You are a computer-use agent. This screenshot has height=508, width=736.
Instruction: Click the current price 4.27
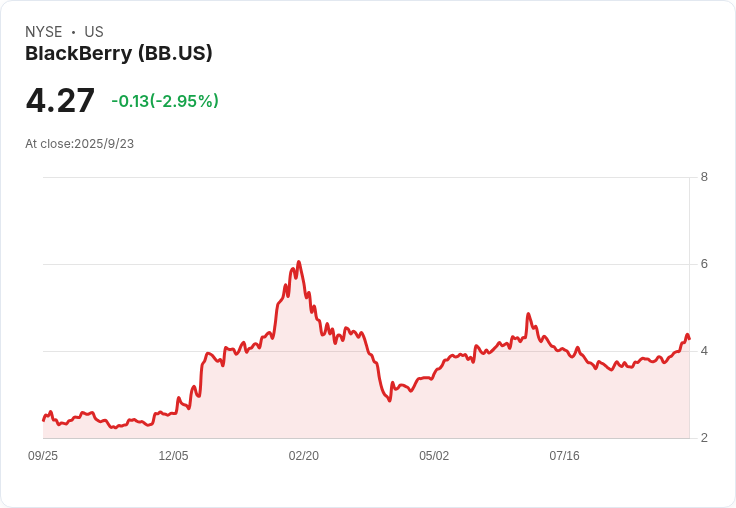click(x=60, y=100)
